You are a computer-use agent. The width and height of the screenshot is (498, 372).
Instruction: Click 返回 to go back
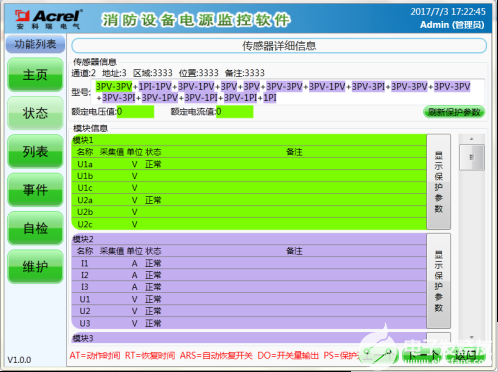(x=465, y=356)
